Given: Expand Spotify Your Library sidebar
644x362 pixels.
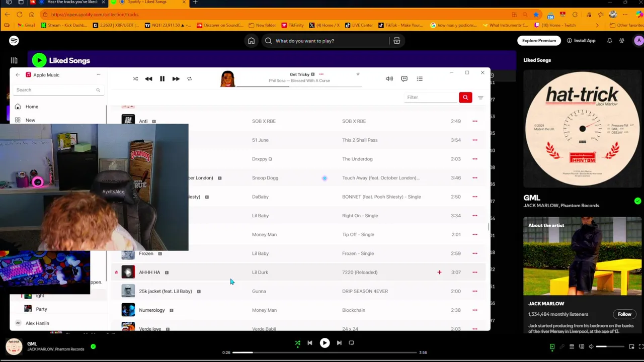Looking at the screenshot, I should (x=14, y=60).
